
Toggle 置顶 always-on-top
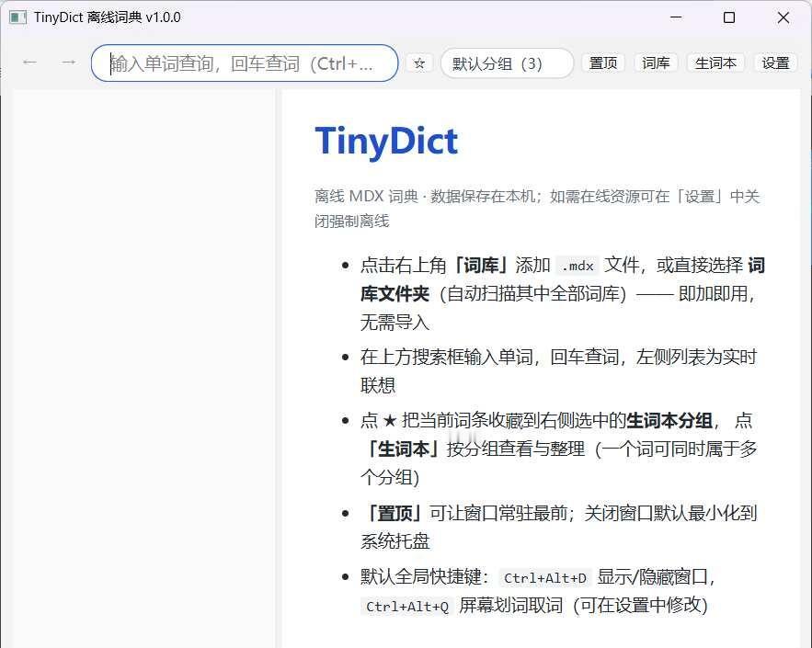(x=602, y=63)
